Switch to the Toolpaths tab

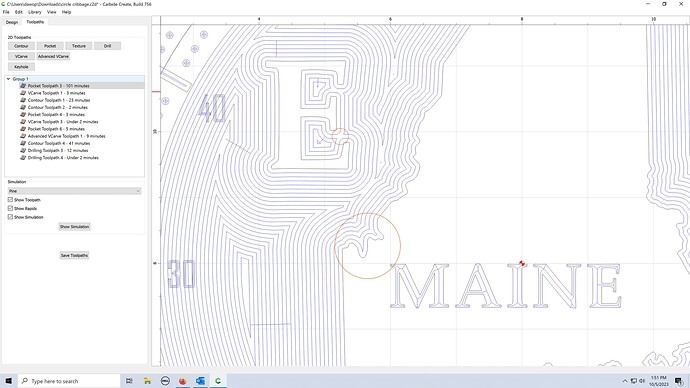[x=35, y=22]
